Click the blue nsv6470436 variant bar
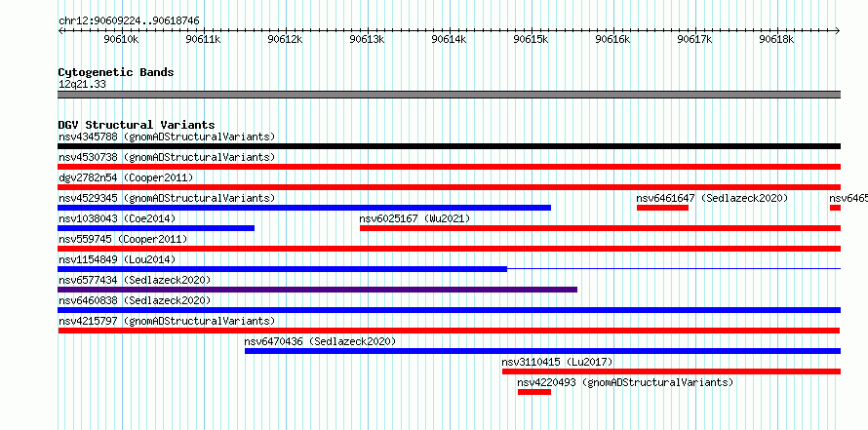Viewport: 868px width, 430px height. 542,351
